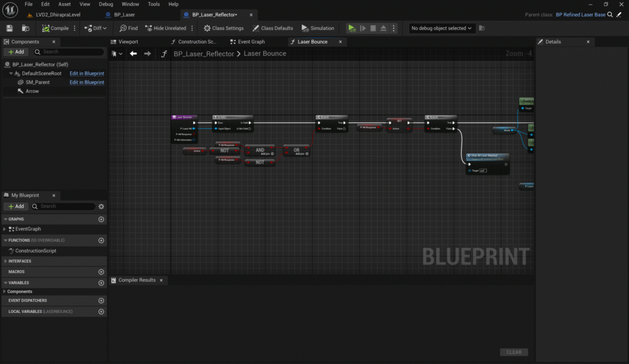Open the Debug menu
This screenshot has width=629, height=364.
click(106, 4)
